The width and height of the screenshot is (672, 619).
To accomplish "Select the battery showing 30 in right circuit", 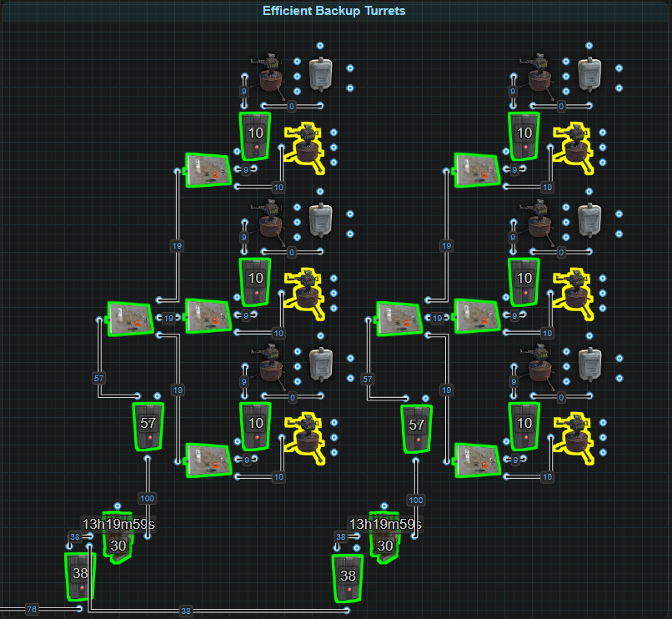I will [x=385, y=537].
